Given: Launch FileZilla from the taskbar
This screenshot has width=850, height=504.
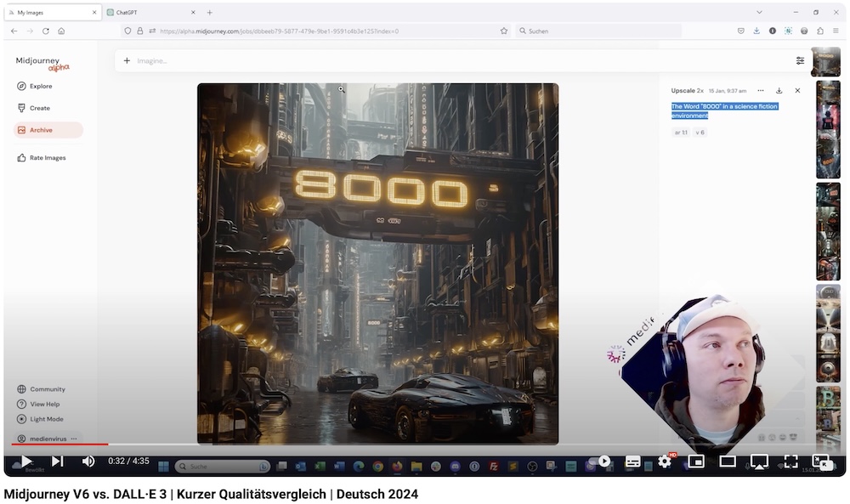Looking at the screenshot, I should pyautogui.click(x=494, y=466).
